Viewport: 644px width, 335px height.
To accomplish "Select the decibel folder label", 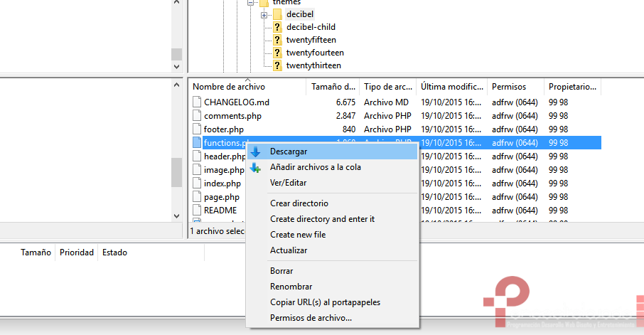I will (300, 14).
